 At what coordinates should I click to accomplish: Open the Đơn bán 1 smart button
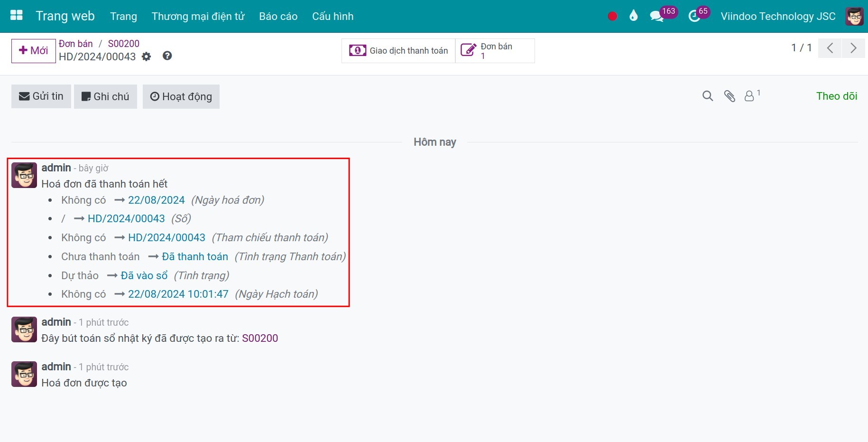(495, 51)
